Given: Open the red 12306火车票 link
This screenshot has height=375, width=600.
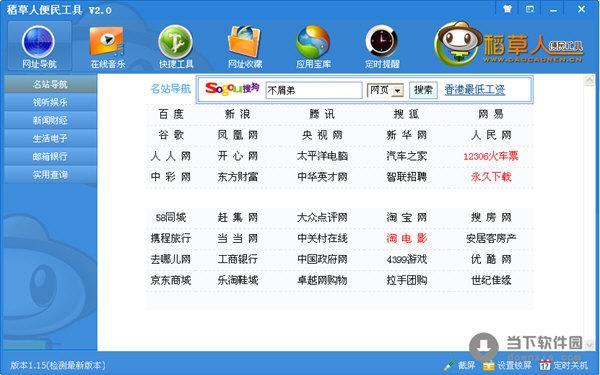Looking at the screenshot, I should 491,156.
